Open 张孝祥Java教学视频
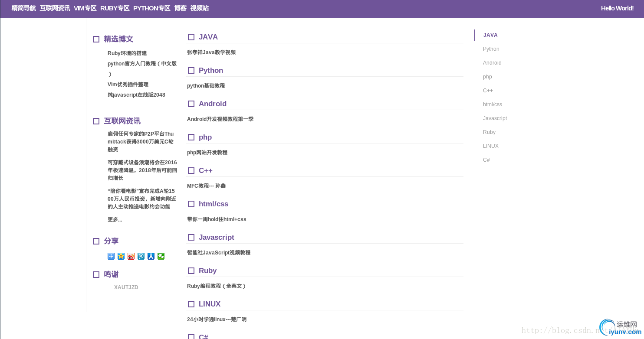 [x=211, y=52]
